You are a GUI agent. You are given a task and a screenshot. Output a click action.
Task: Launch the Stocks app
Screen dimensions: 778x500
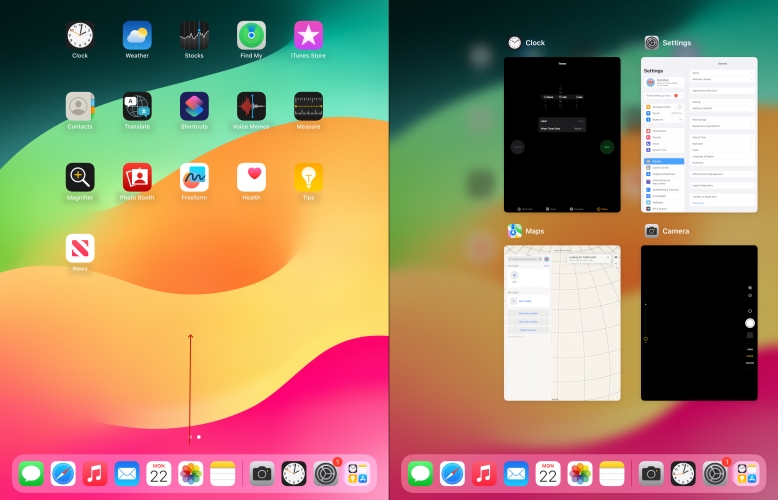click(194, 35)
